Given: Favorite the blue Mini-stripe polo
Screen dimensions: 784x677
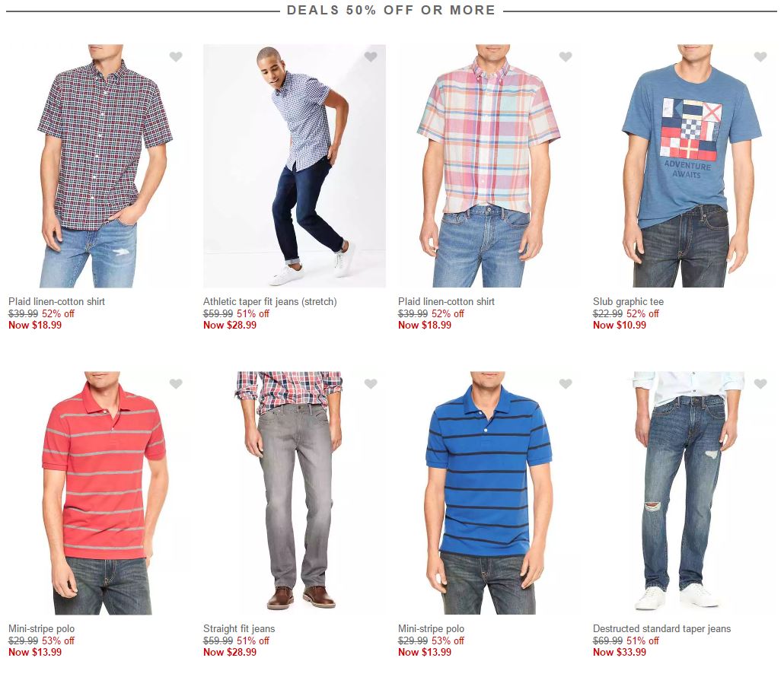Looking at the screenshot, I should click(566, 383).
